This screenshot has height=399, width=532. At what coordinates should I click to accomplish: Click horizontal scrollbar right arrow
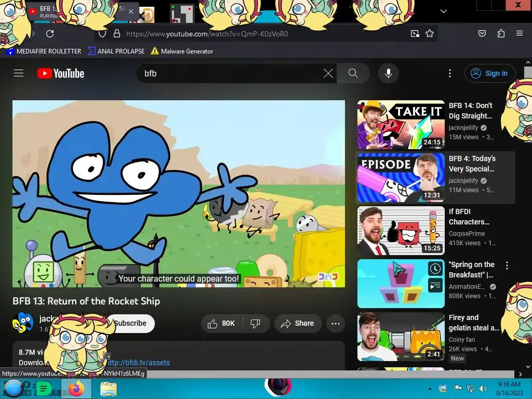pyautogui.click(x=521, y=374)
